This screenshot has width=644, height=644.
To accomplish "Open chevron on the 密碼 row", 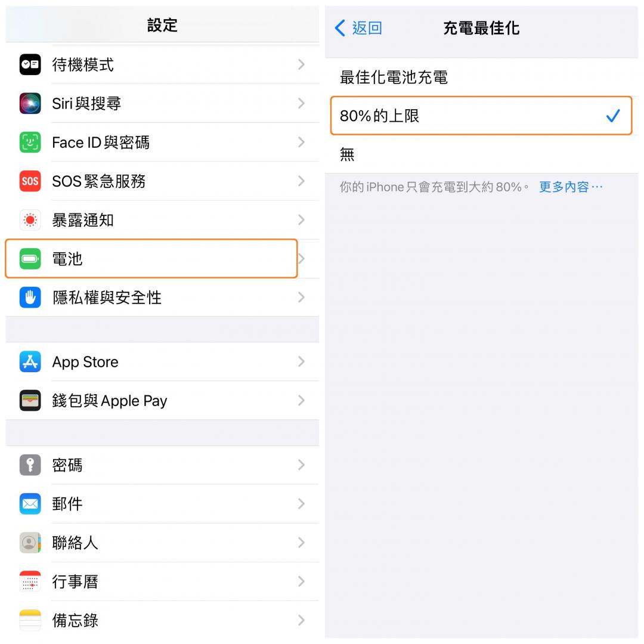I will (301, 465).
